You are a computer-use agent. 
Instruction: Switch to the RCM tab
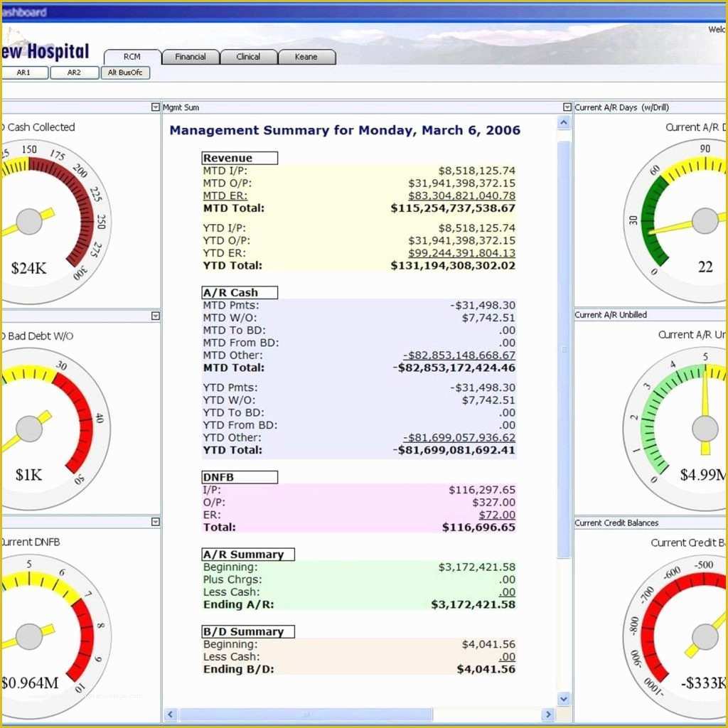pyautogui.click(x=132, y=57)
